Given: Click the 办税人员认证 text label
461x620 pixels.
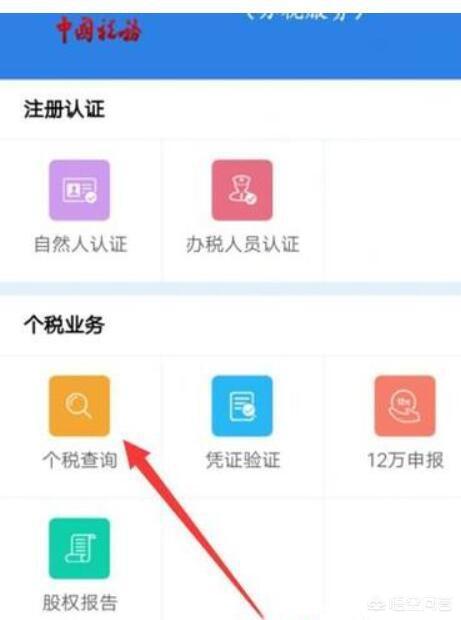Looking at the screenshot, I should (x=243, y=244).
